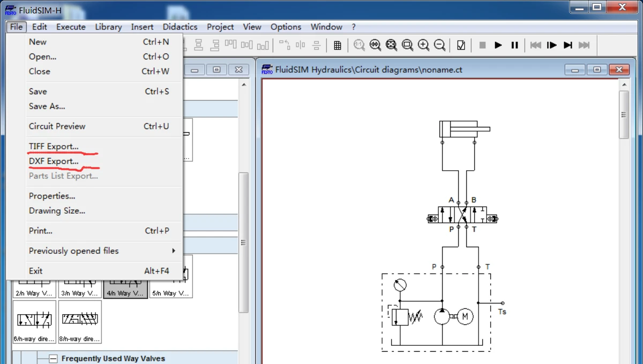Click the Zoom Out magnifier icon
643x364 pixels.
pyautogui.click(x=440, y=45)
